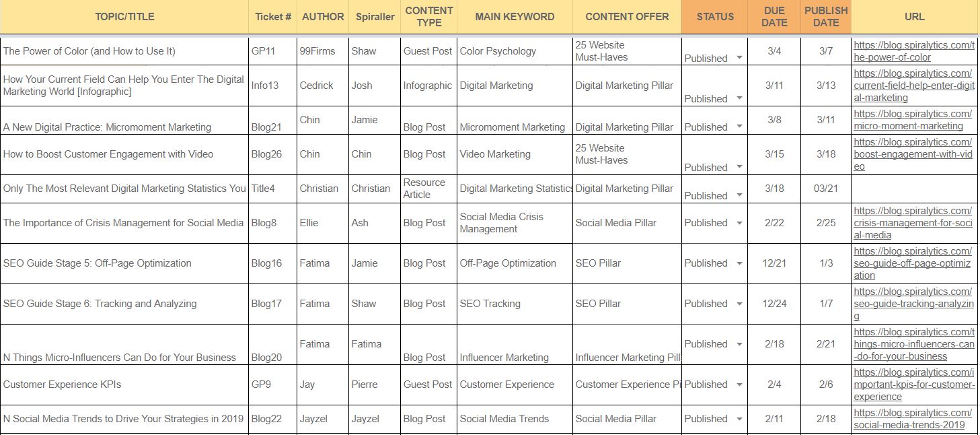Open Status dropdown for Micromoment Marketing row
Viewport: 980px width, 435px height.
[739, 127]
